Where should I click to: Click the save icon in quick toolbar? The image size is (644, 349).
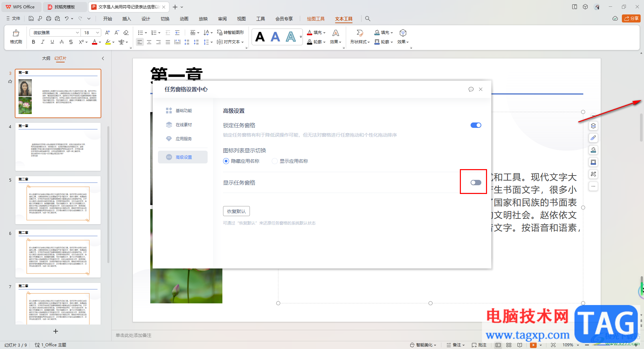pos(31,18)
